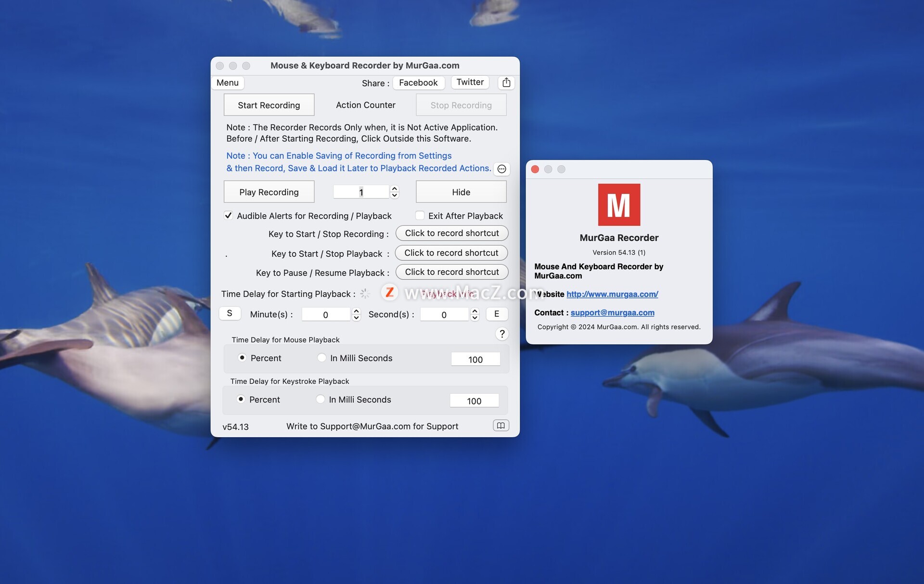924x584 pixels.
Task: Increase Minute(s) with stepper up arrow
Action: [x=357, y=311]
